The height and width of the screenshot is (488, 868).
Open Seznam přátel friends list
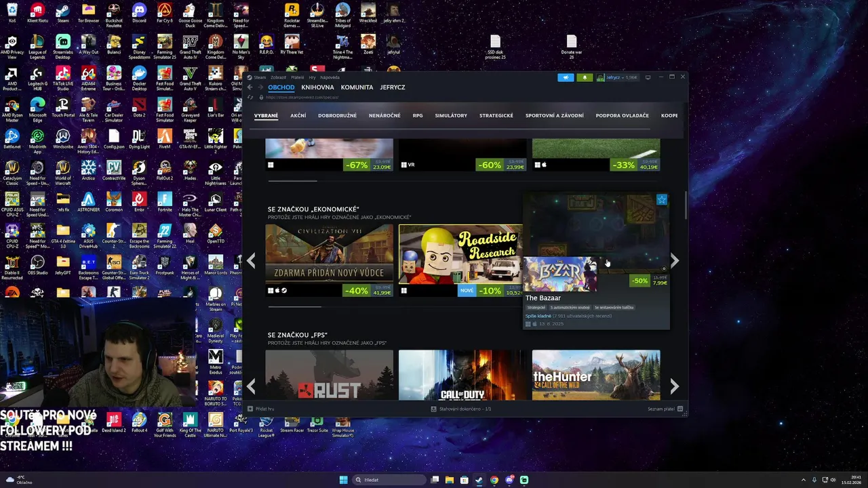click(x=665, y=409)
